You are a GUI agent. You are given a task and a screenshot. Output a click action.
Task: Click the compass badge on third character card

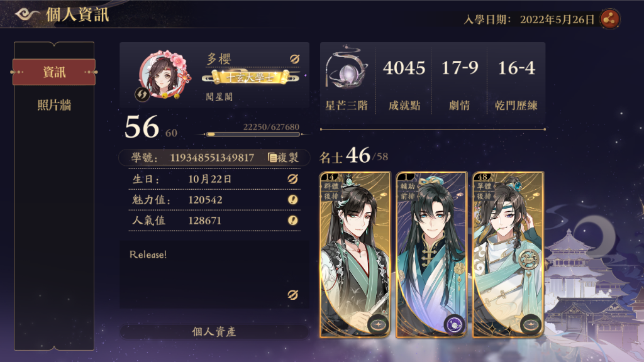pos(531,325)
